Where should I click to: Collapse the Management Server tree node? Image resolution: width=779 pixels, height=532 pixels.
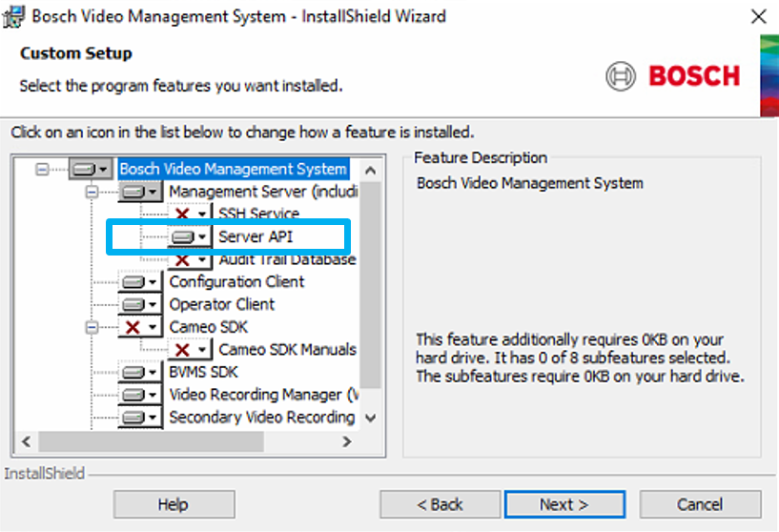(92, 192)
